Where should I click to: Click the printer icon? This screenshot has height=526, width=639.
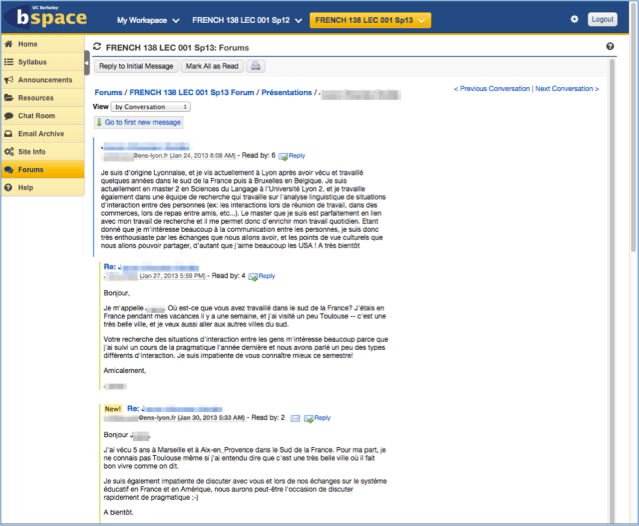(256, 67)
